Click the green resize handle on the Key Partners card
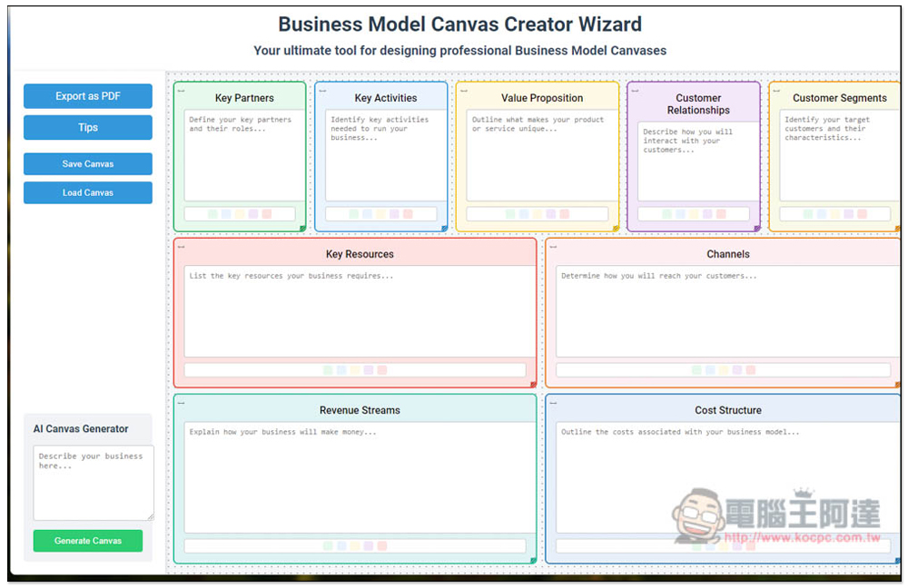The image size is (908, 588). click(x=302, y=229)
